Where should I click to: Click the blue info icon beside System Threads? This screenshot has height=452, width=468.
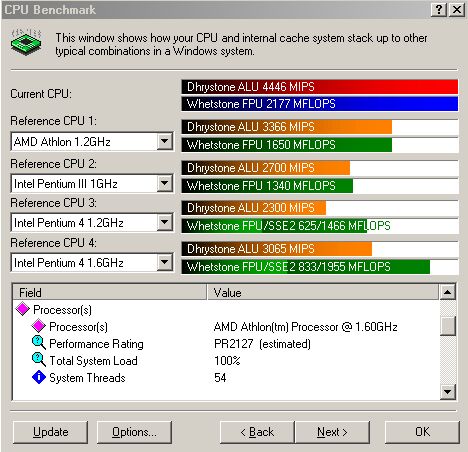click(x=39, y=377)
